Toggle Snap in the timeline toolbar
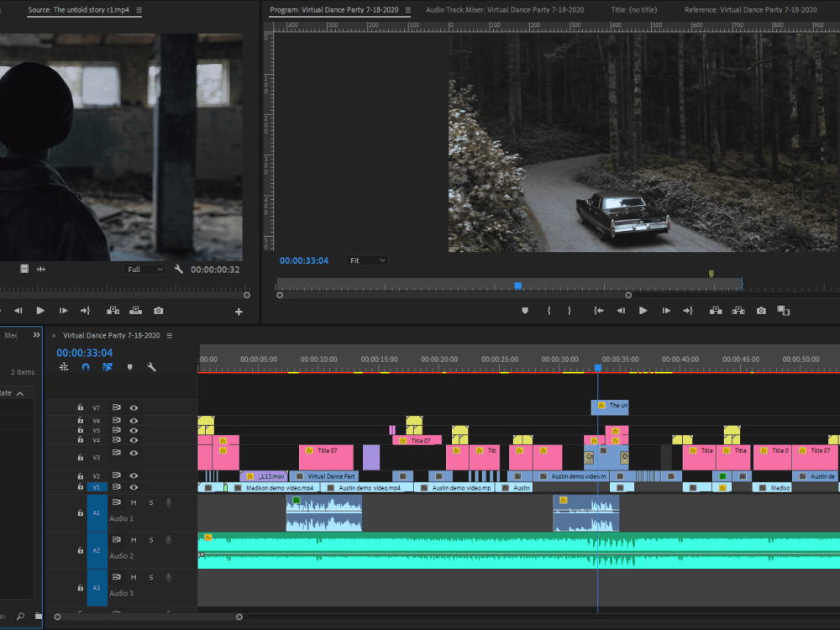840x630 pixels. pos(85,367)
